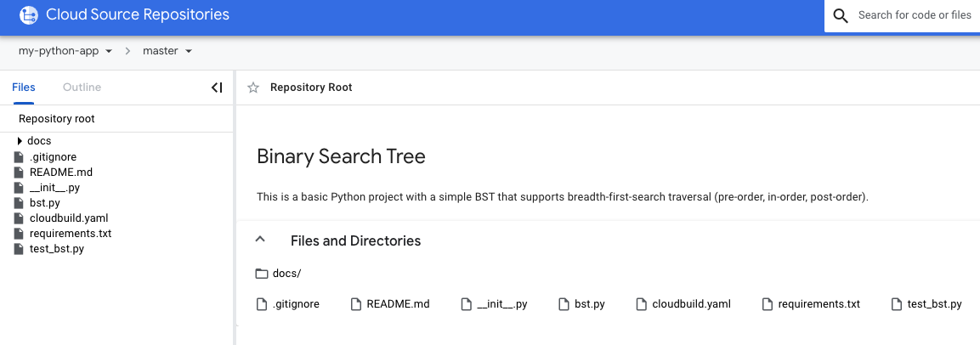Image resolution: width=980 pixels, height=345 pixels.
Task: Star the Repository Root
Action: pos(252,88)
